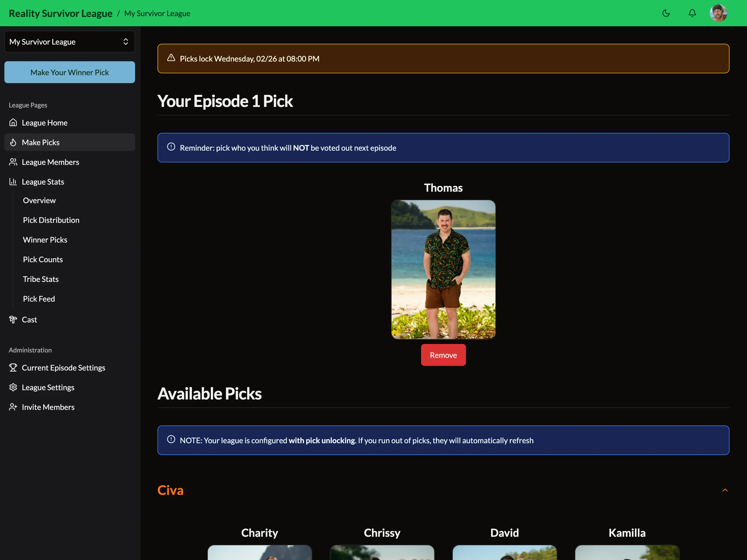Toggle dark mode with the moon icon
Screen dimensions: 747x560
click(666, 13)
